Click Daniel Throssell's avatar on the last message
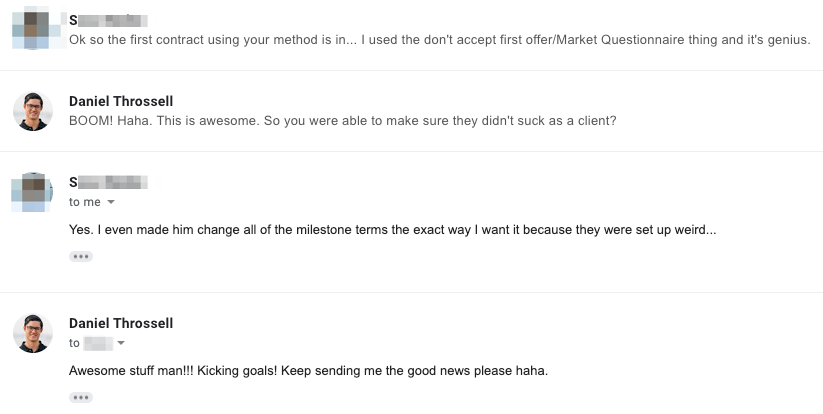Image resolution: width=823 pixels, height=414 pixels. pos(33,333)
